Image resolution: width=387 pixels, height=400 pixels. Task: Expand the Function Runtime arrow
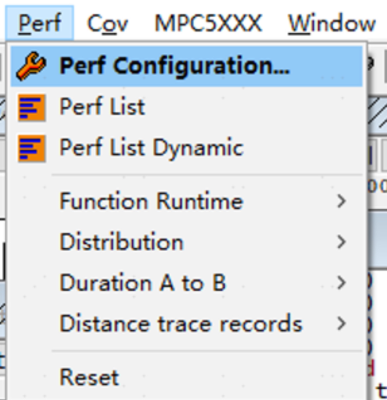(x=341, y=201)
